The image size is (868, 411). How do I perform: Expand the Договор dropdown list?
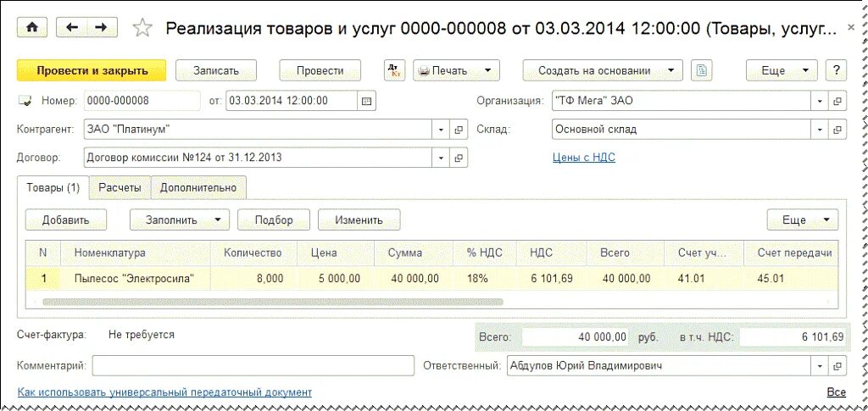point(441,158)
